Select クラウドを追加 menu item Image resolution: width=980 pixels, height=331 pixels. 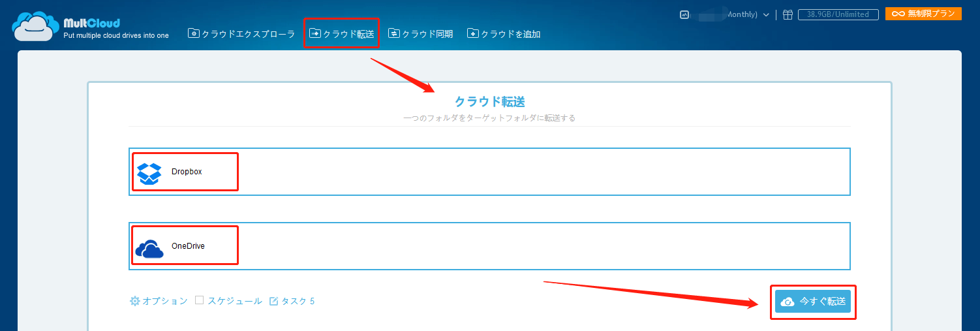504,33
